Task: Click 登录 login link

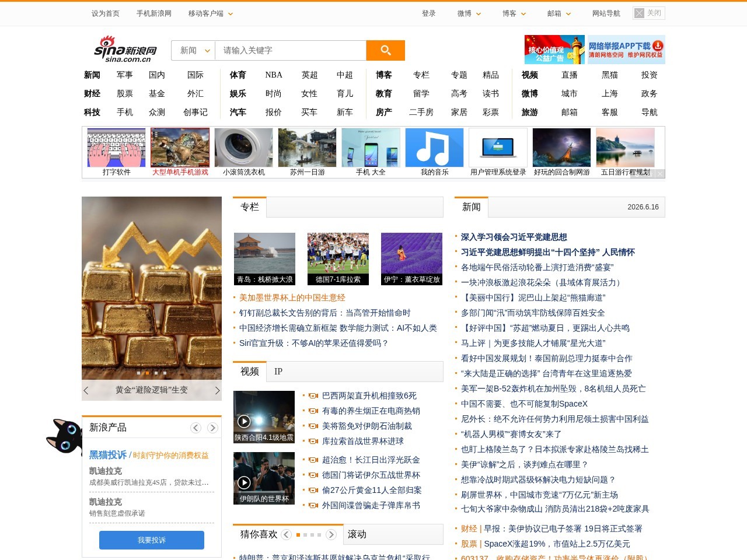Action: 429,13
